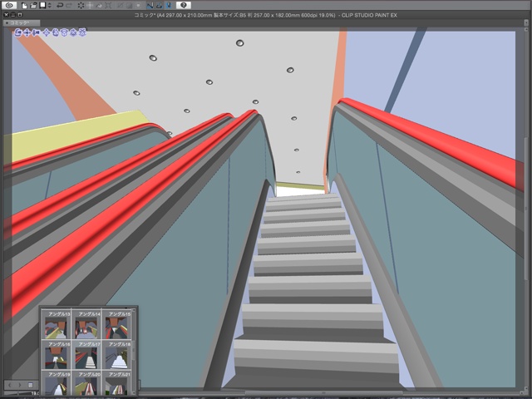Viewport: 532px width, 399px height.
Task: Click the Scale/Rotate transform toolbar icon
Action: 108,6
